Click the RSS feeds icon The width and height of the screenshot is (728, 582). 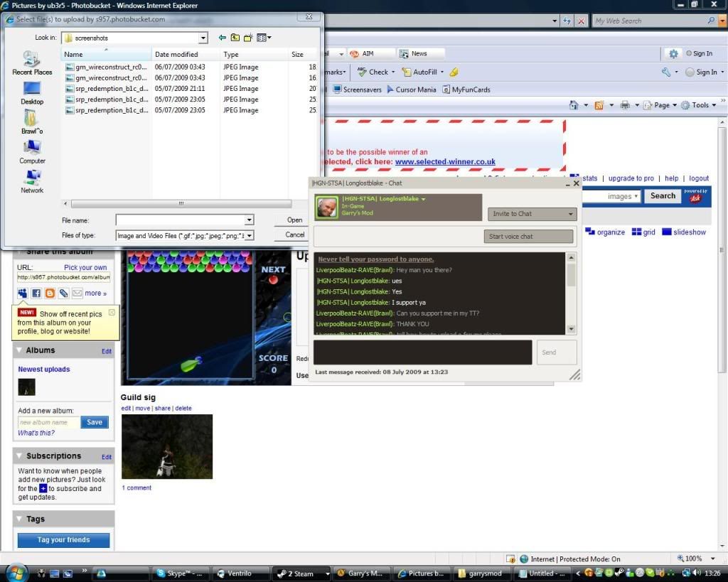pos(599,105)
